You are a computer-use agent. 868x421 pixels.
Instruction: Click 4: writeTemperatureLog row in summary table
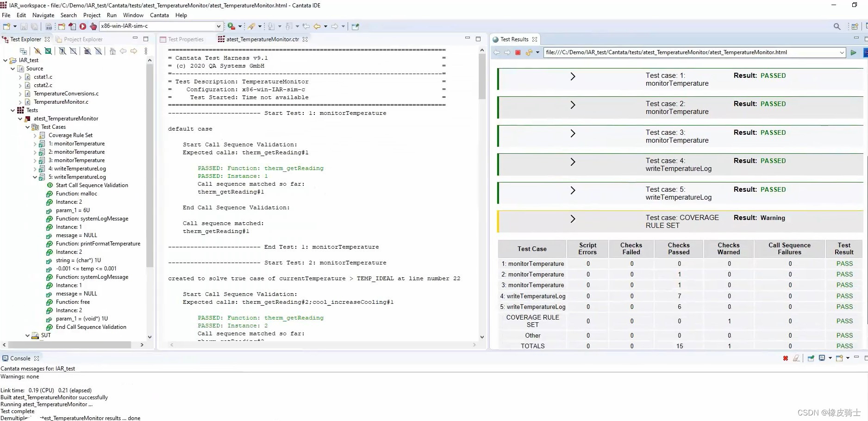click(x=679, y=296)
